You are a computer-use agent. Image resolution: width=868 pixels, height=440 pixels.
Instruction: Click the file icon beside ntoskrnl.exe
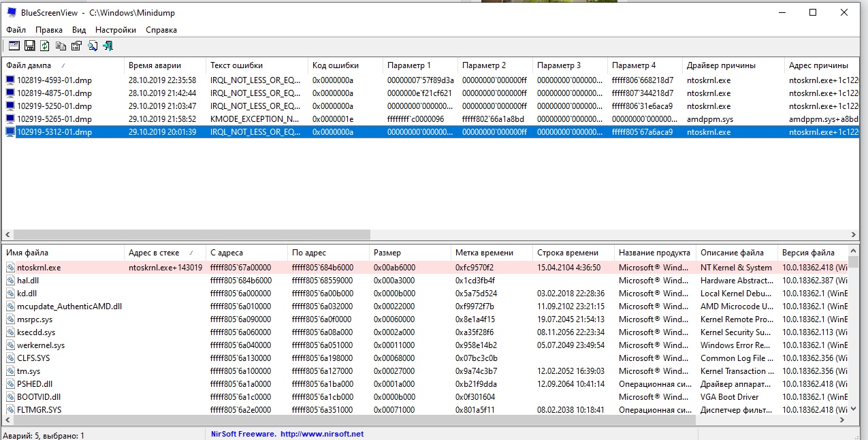pos(10,268)
